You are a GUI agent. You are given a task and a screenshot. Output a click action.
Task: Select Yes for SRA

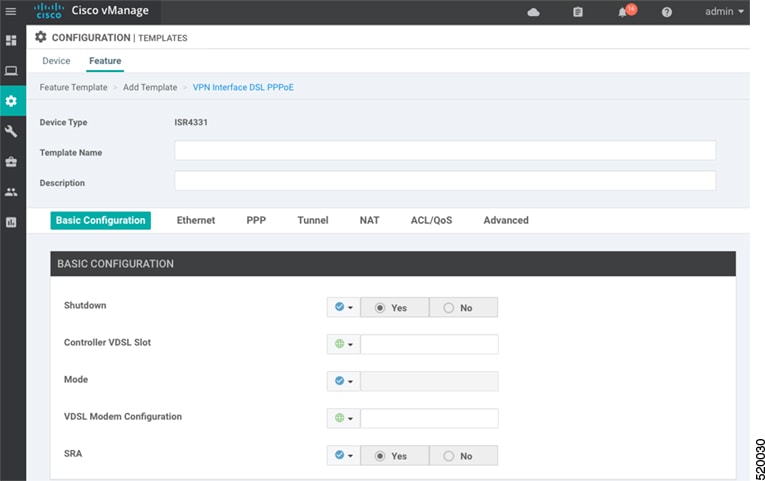[x=394, y=456]
